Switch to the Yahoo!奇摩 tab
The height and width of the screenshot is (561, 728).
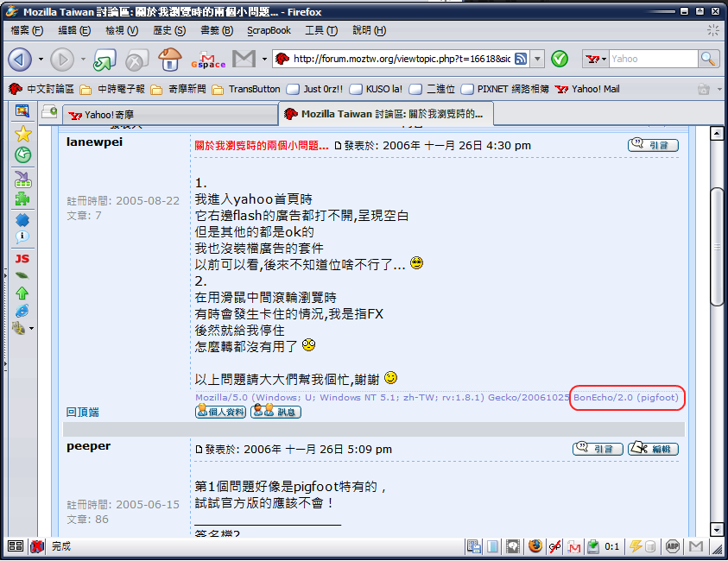[x=170, y=115]
